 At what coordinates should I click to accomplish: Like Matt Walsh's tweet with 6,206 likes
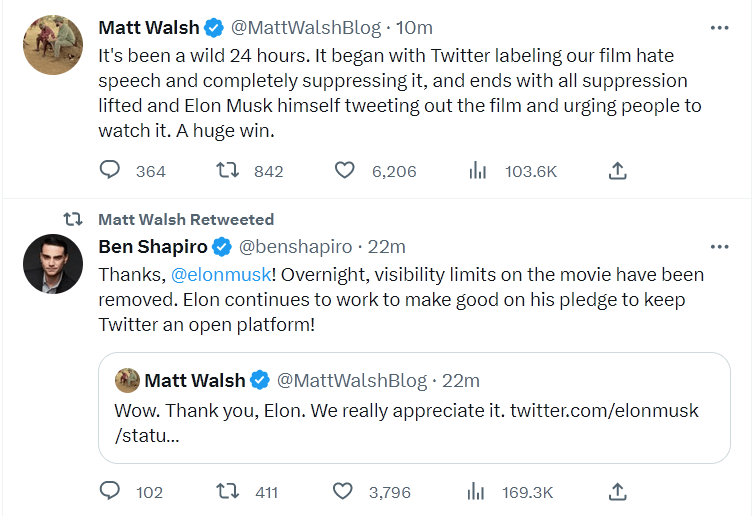(345, 171)
